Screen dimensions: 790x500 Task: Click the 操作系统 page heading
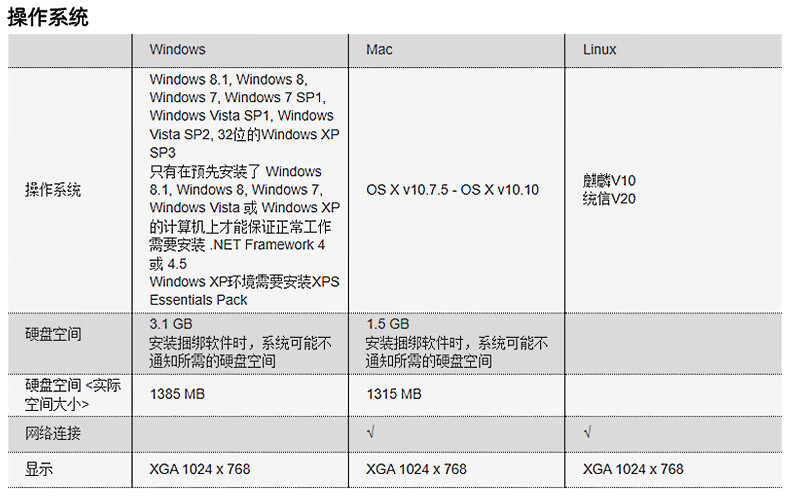coord(48,18)
